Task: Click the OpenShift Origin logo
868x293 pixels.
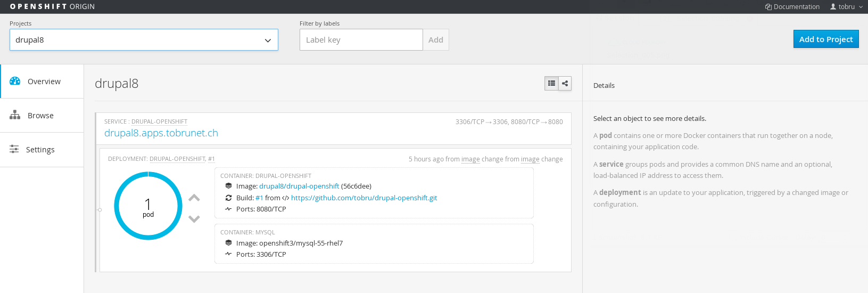Action: pyautogui.click(x=52, y=6)
